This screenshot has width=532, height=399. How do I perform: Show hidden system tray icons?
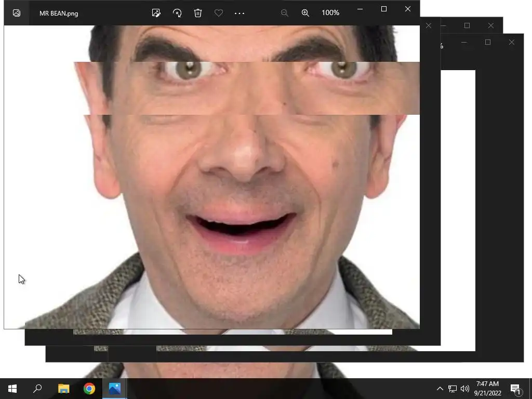pos(440,389)
